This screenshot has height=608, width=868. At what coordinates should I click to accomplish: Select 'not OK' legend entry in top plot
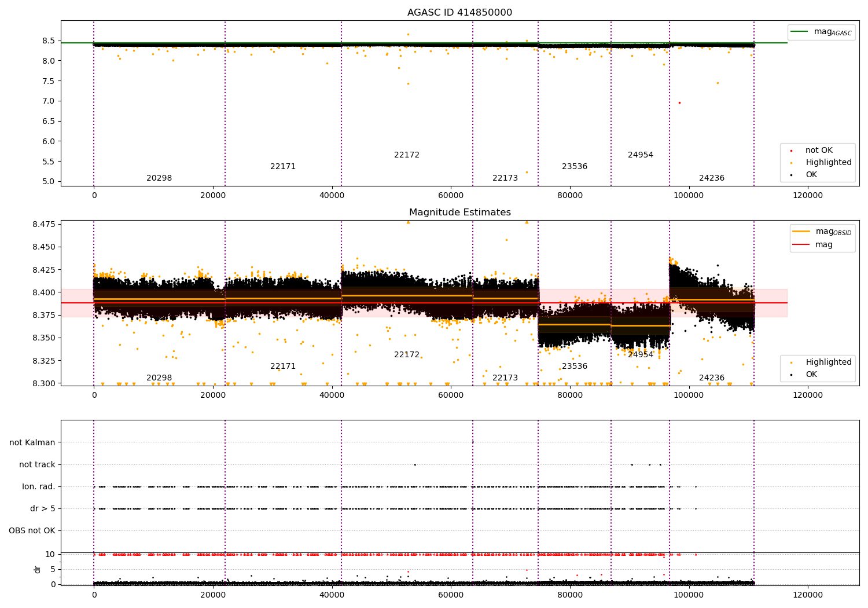819,151
